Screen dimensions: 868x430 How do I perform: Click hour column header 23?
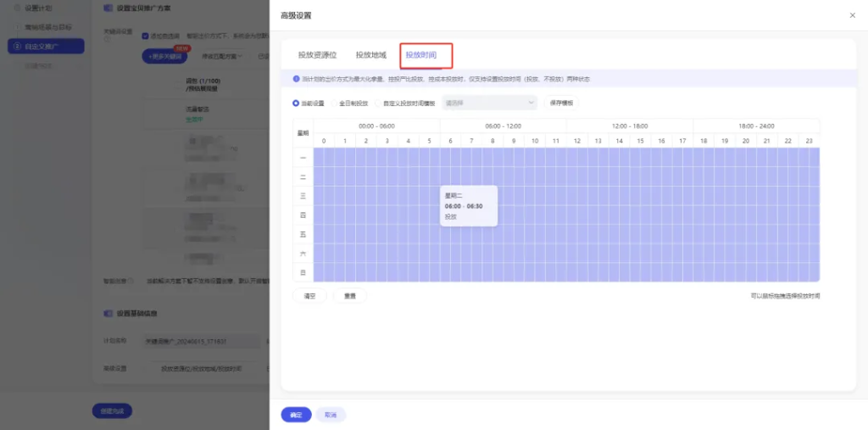[x=809, y=141]
